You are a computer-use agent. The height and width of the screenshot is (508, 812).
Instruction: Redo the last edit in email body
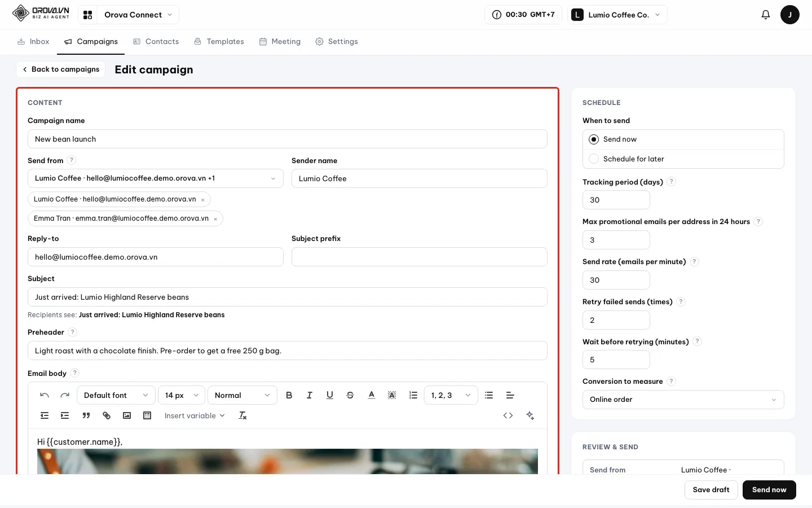65,395
